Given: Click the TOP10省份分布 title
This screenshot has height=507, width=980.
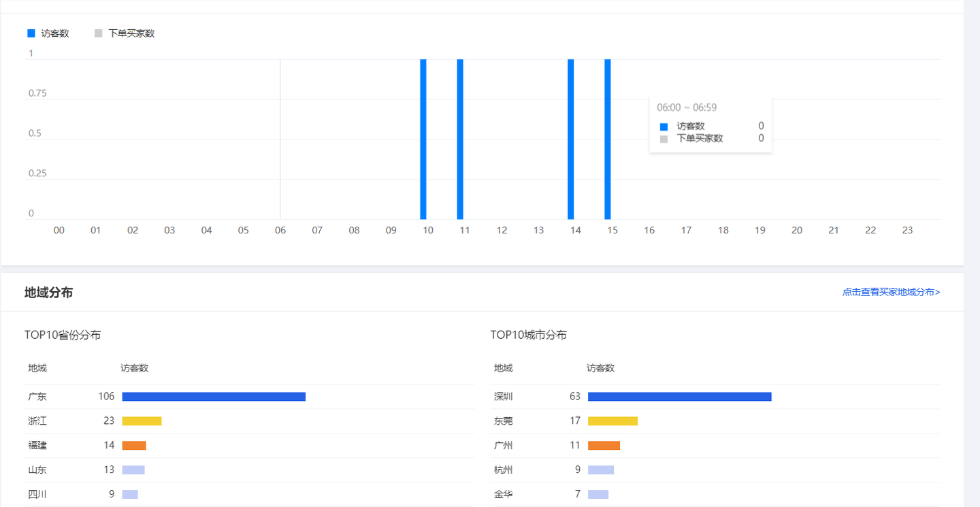Looking at the screenshot, I should pyautogui.click(x=63, y=335).
